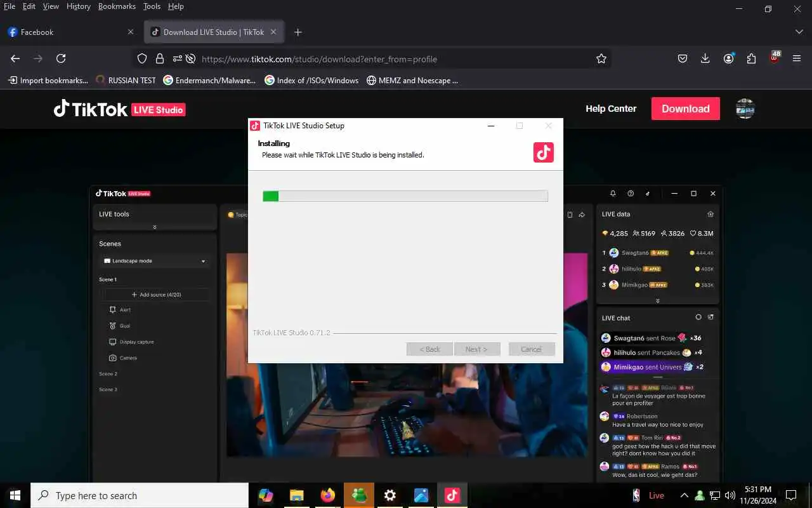This screenshot has height=508, width=812.
Task: Open Settings gear from the taskbar
Action: pyautogui.click(x=390, y=495)
